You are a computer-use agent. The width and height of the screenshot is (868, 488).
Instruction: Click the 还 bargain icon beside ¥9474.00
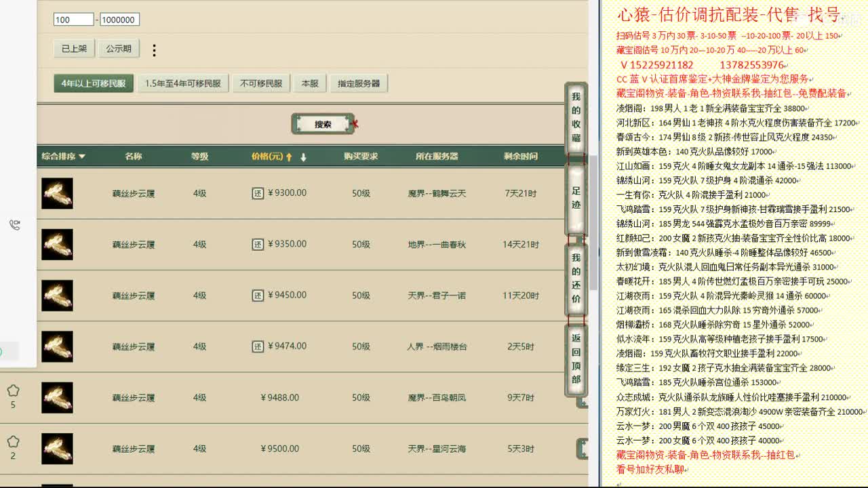tap(258, 346)
